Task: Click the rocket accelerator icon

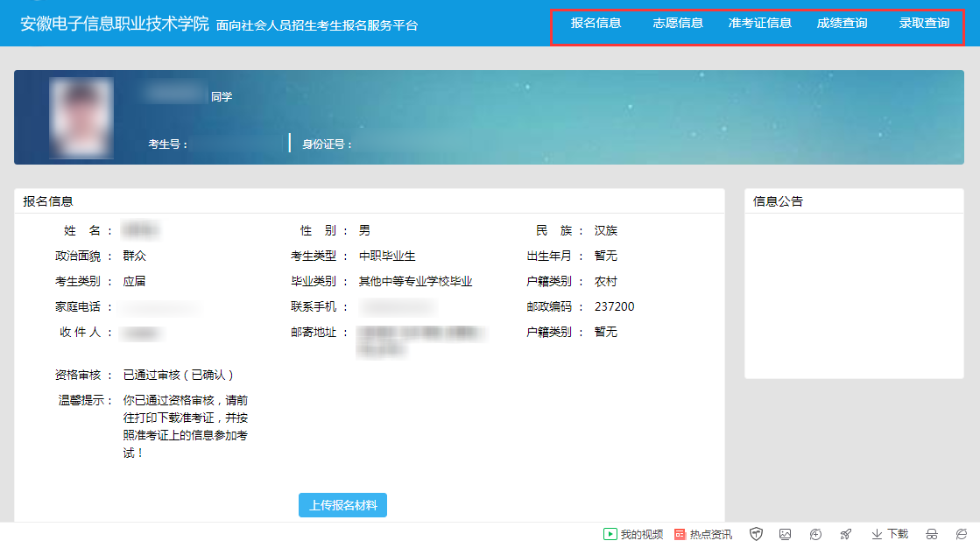Action: (845, 534)
